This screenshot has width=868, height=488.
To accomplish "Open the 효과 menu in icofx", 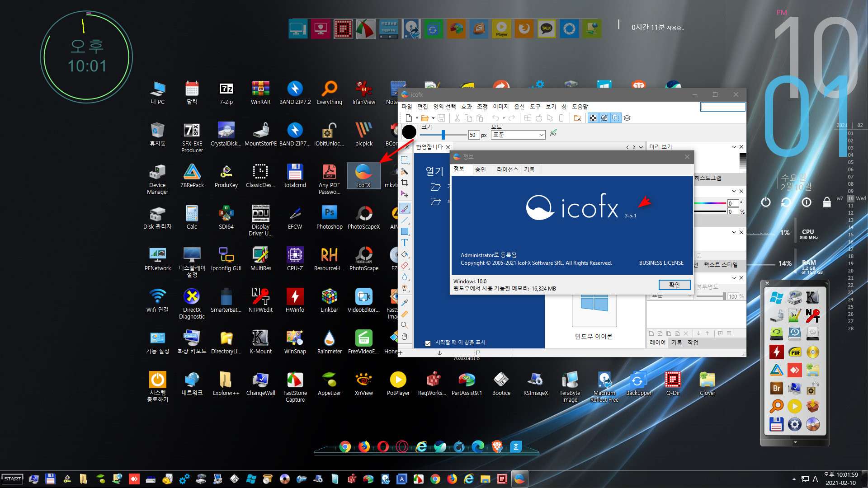I will click(467, 107).
